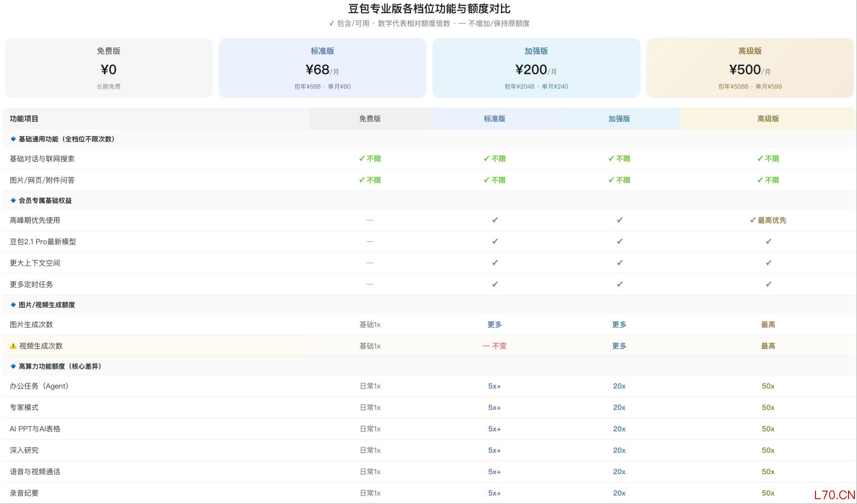Click 最高优先 cell in 高级版 column

pos(768,220)
